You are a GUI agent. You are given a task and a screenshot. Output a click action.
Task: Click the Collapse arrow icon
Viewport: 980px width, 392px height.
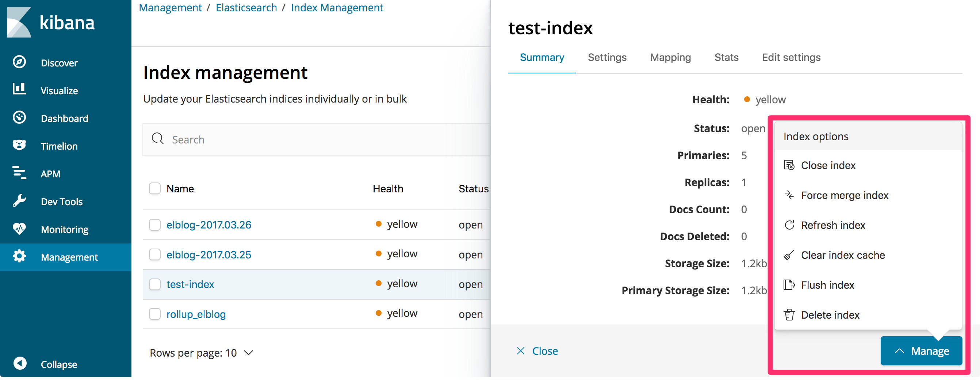(x=20, y=363)
